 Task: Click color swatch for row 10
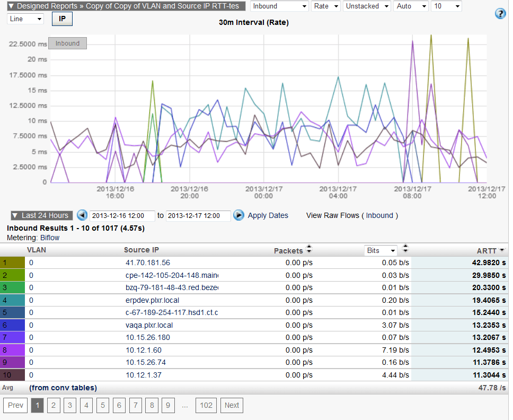[x=12, y=375]
